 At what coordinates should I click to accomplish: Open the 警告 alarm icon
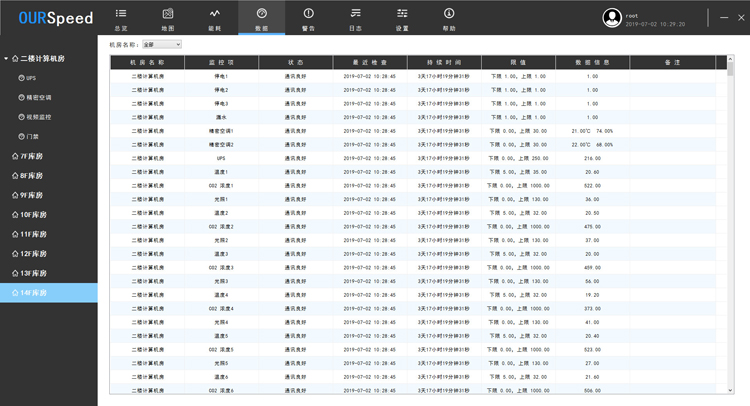tap(308, 17)
